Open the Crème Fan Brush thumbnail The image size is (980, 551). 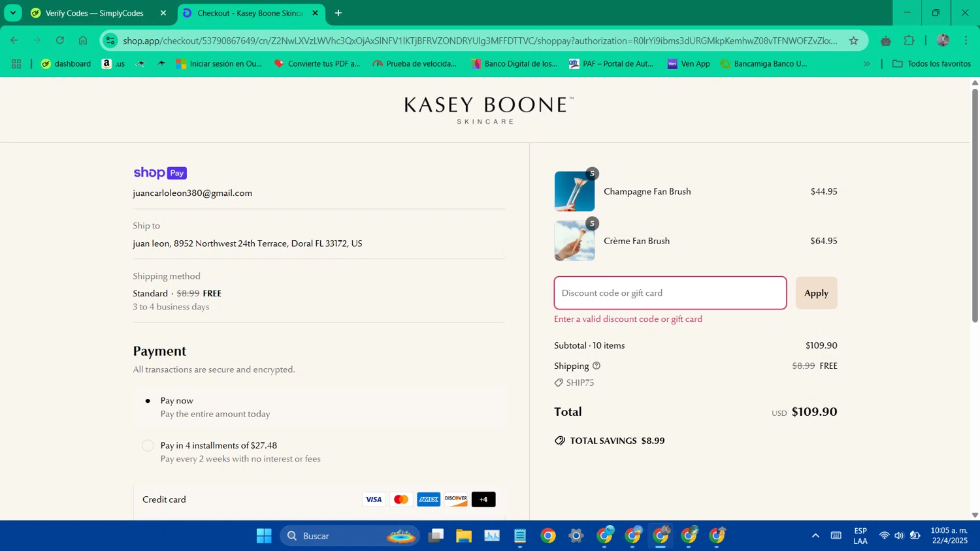(x=574, y=241)
